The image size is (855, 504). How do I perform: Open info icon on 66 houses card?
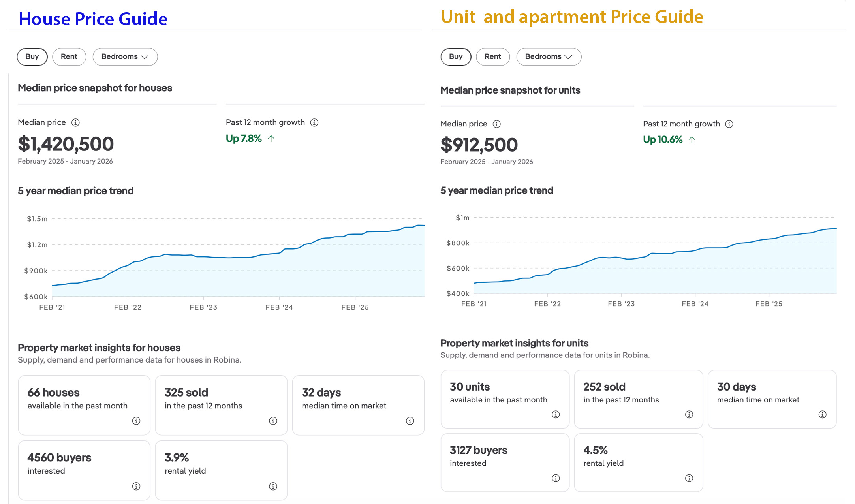click(x=136, y=421)
